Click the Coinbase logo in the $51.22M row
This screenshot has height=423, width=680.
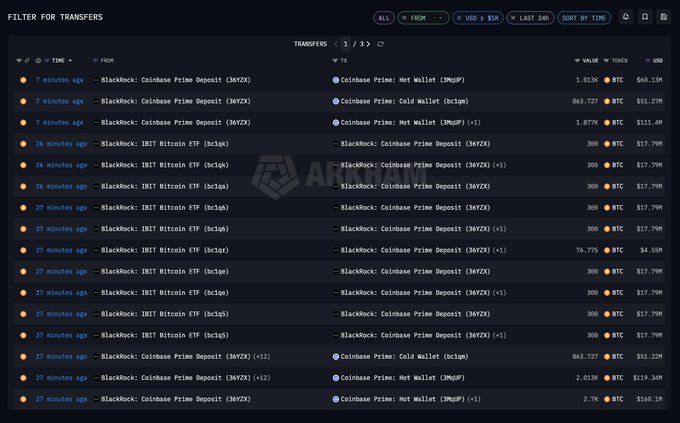(x=336, y=356)
